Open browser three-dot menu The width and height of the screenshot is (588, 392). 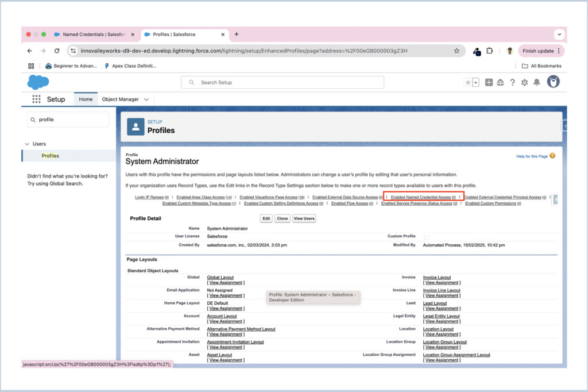click(x=559, y=51)
